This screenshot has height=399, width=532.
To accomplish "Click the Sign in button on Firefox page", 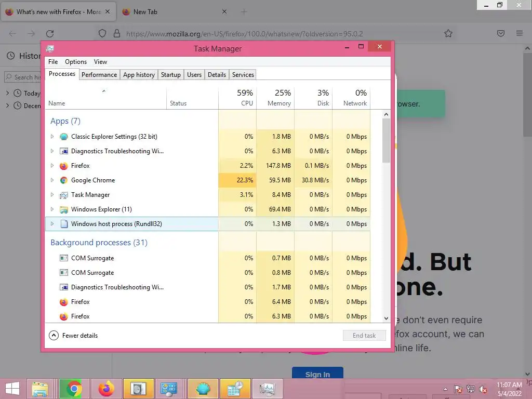I will pyautogui.click(x=317, y=374).
